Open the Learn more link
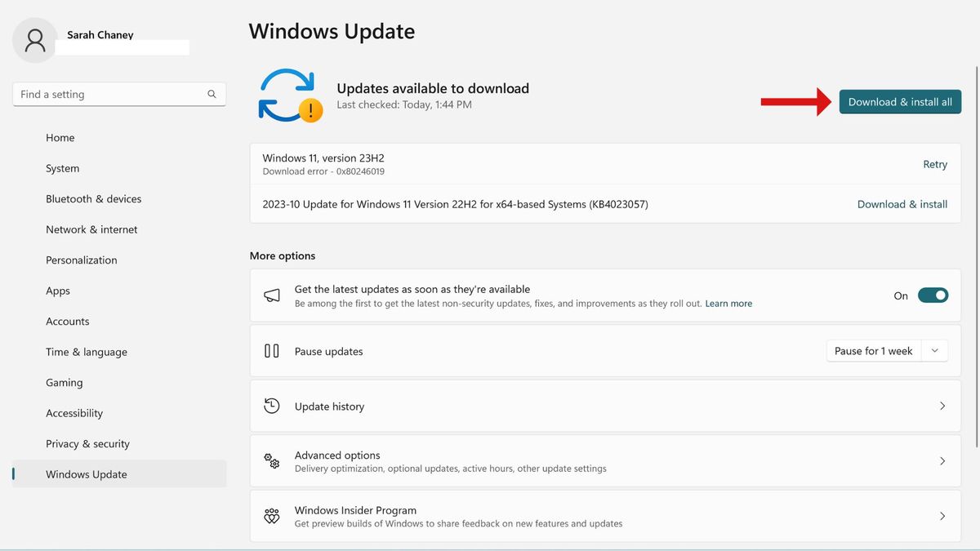The height and width of the screenshot is (551, 980). pos(728,303)
